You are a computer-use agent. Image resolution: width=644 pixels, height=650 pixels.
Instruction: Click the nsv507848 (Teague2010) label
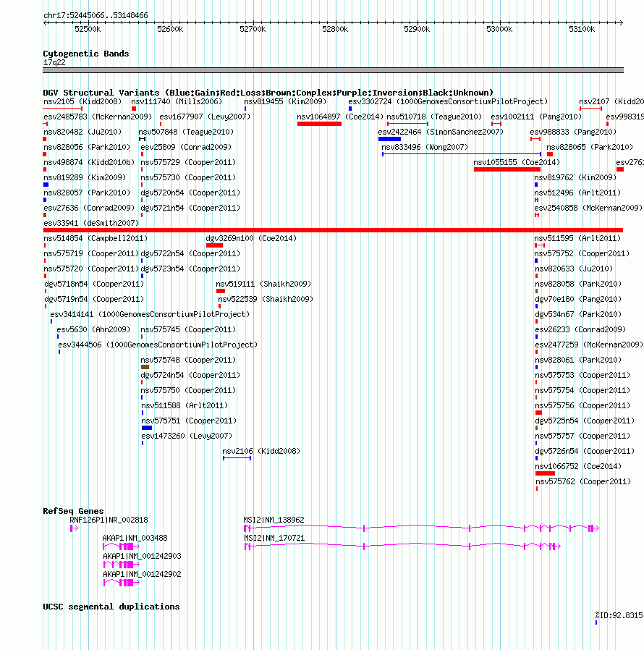pyautogui.click(x=186, y=132)
